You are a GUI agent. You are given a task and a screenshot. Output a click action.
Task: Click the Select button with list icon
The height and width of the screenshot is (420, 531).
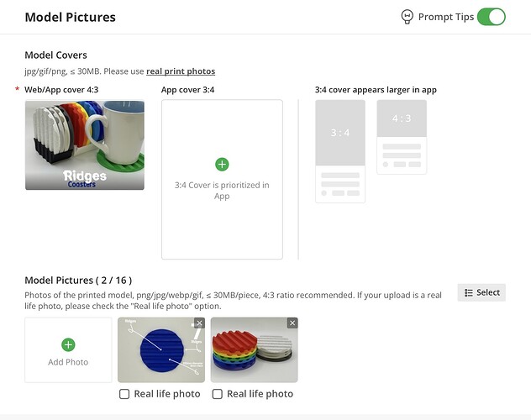[481, 292]
